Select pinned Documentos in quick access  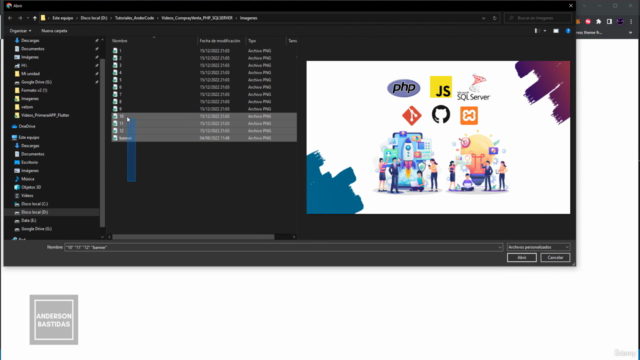pos(33,49)
